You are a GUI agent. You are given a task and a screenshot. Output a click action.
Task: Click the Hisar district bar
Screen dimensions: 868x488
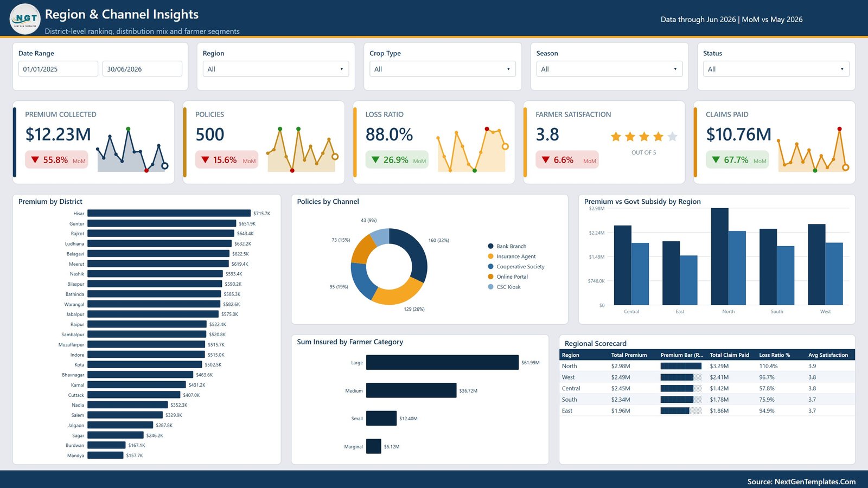[x=169, y=214]
